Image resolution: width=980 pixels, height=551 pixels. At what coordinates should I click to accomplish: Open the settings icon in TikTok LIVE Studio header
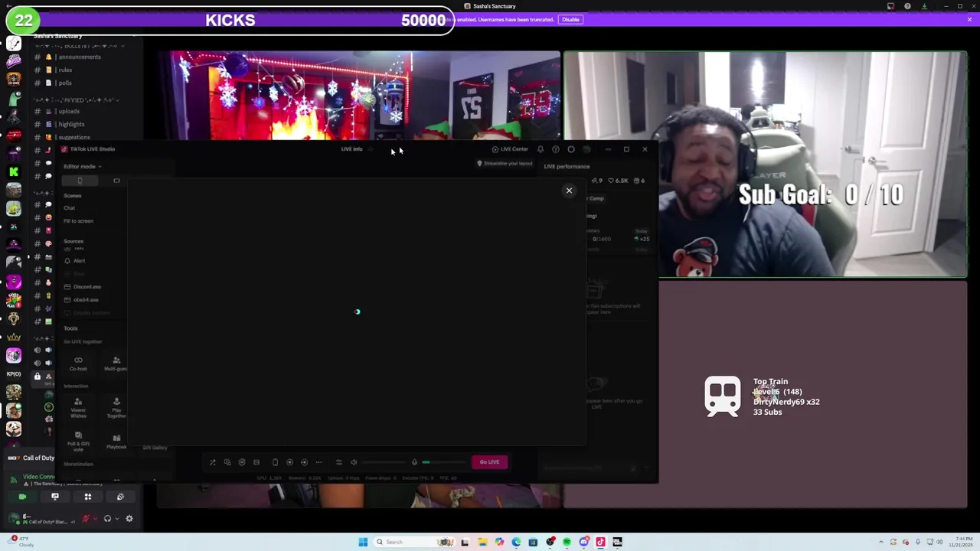click(571, 149)
